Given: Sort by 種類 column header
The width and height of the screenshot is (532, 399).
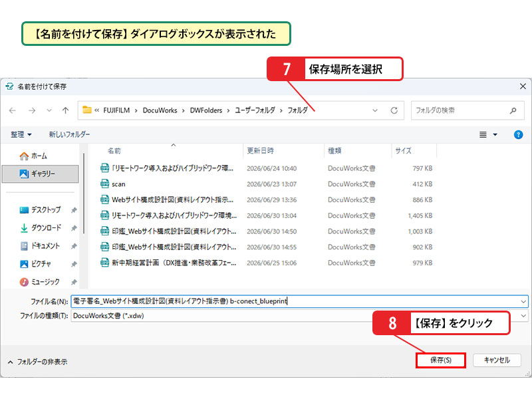Looking at the screenshot, I should tap(334, 151).
